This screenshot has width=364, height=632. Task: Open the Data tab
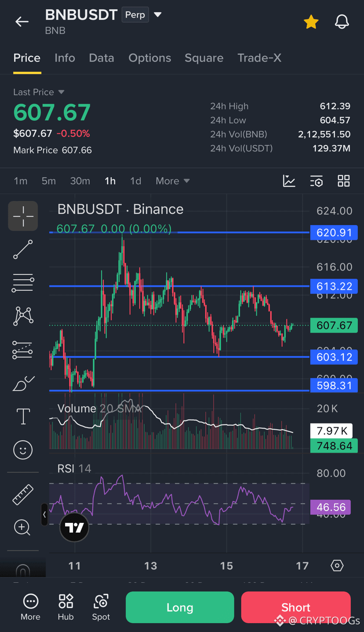102,58
